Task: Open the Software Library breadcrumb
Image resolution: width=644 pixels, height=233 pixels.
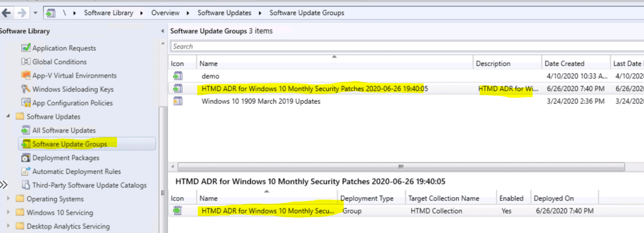Action: (108, 13)
